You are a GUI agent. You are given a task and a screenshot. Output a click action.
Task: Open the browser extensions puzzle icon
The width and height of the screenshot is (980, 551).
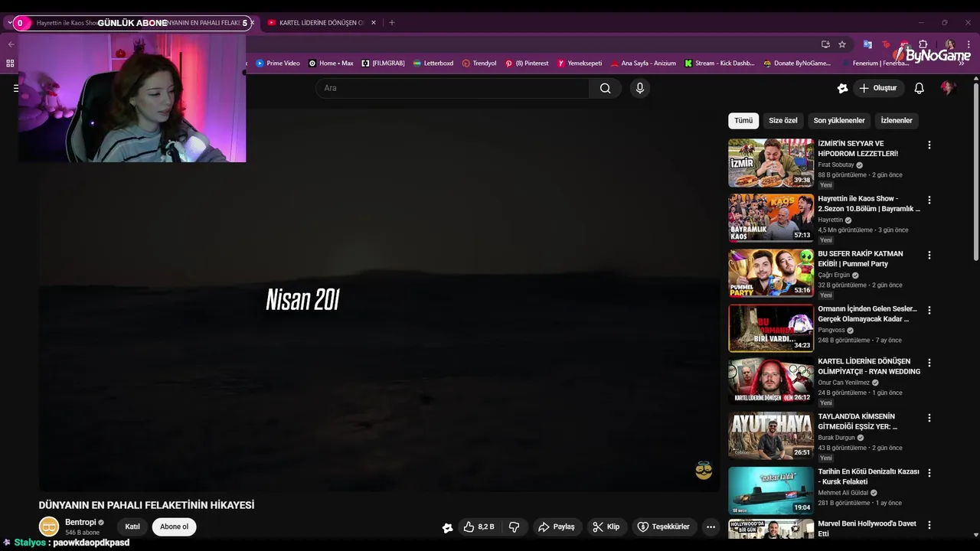click(x=923, y=44)
